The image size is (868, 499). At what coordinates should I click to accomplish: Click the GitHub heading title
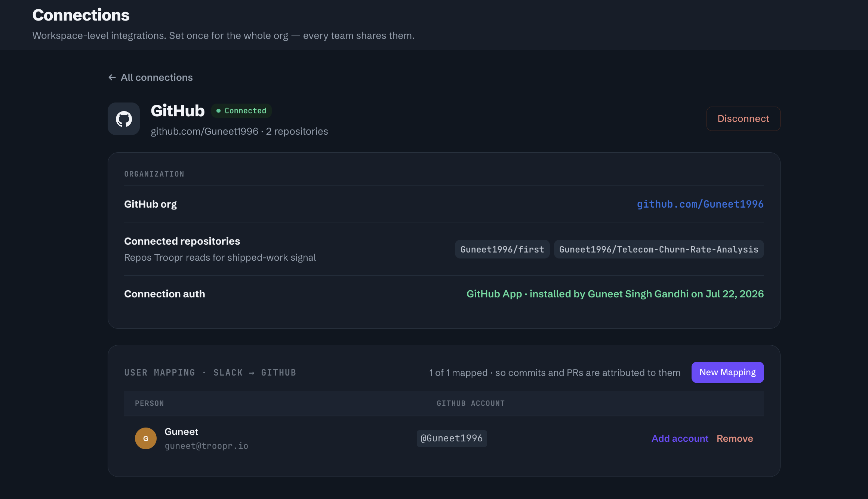[178, 111]
